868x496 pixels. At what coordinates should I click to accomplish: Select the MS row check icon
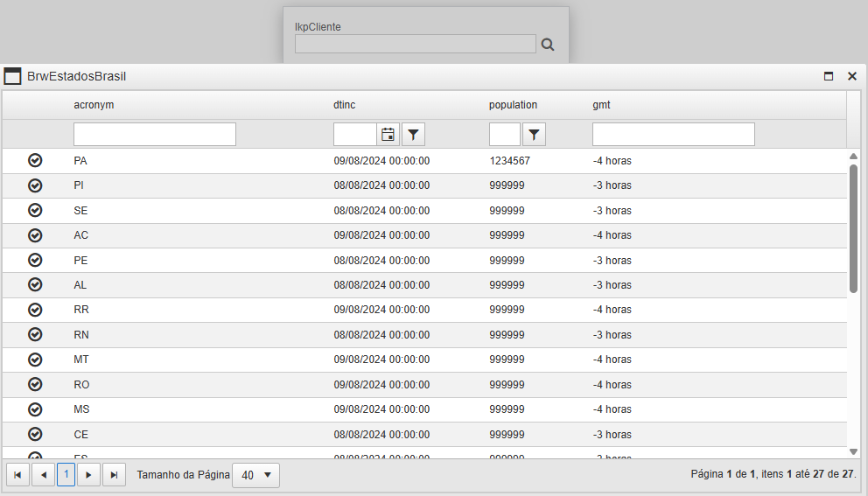pos(35,409)
